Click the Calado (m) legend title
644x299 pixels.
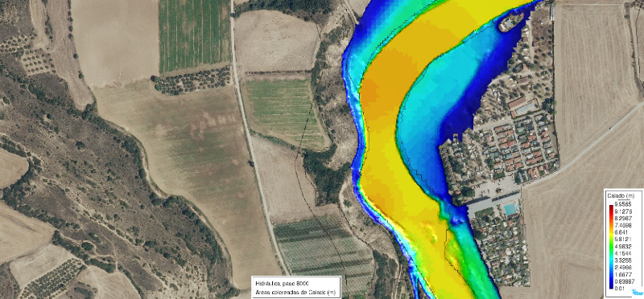621,196
